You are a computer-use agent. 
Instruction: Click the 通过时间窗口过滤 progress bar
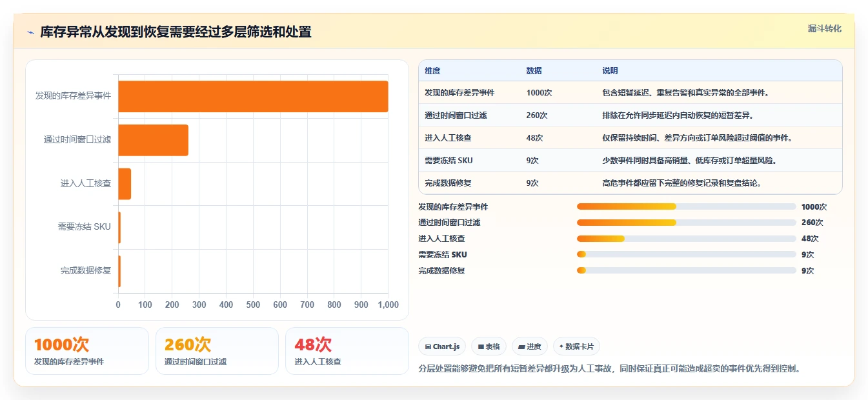click(687, 223)
